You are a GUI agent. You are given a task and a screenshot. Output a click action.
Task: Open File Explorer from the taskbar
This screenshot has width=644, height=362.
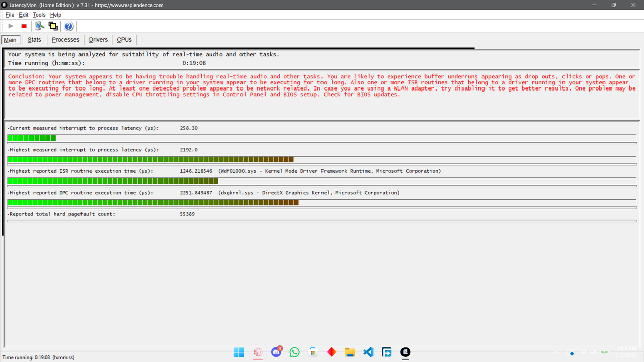(x=350, y=352)
